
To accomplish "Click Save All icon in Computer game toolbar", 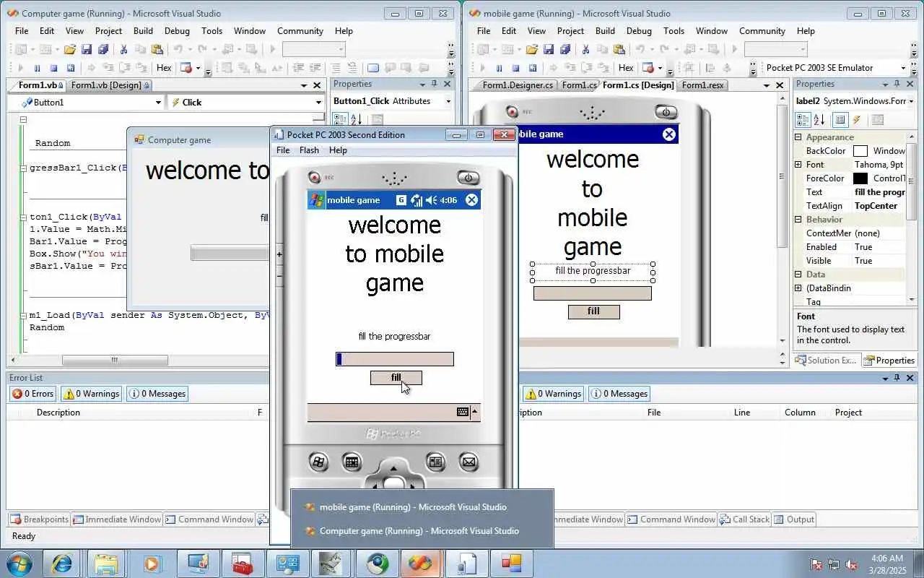I will click(103, 49).
